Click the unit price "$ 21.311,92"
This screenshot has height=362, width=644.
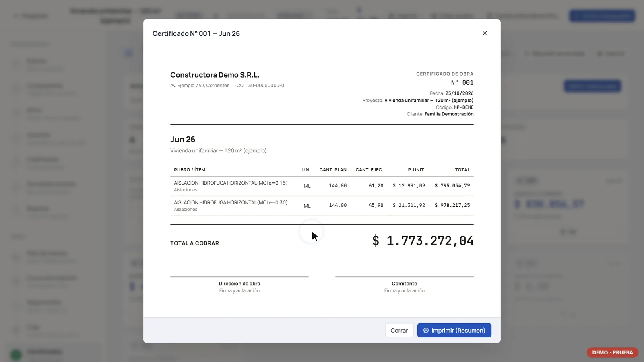click(x=409, y=205)
